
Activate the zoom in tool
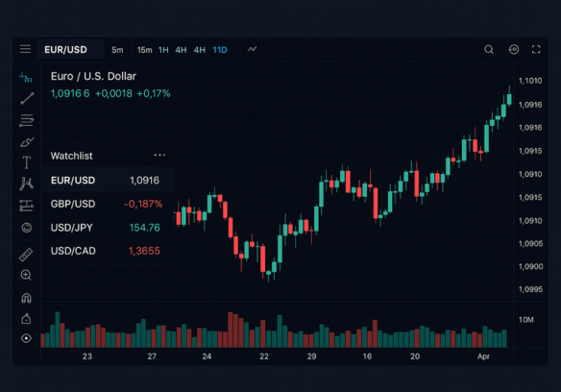tap(26, 276)
